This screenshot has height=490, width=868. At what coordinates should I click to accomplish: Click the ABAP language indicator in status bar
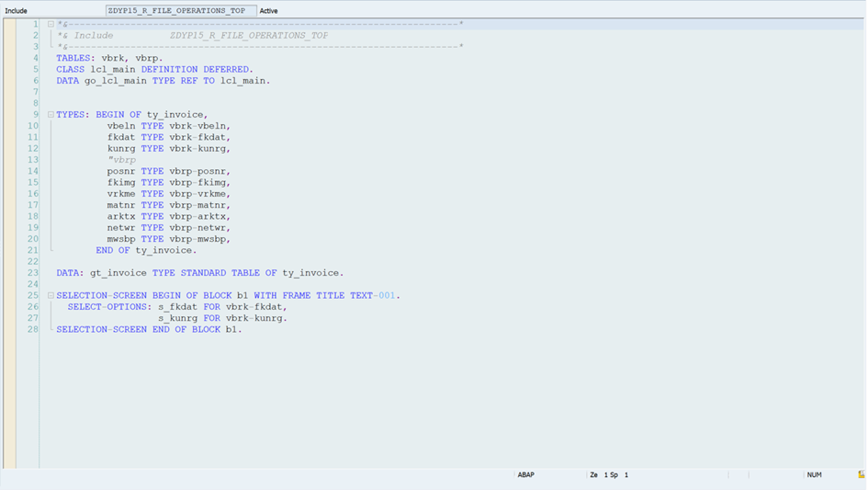coord(525,475)
